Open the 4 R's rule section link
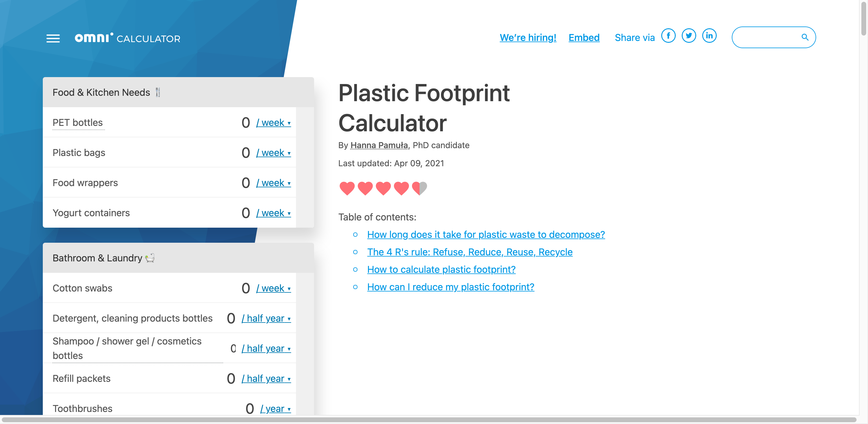868x424 pixels. coord(470,252)
